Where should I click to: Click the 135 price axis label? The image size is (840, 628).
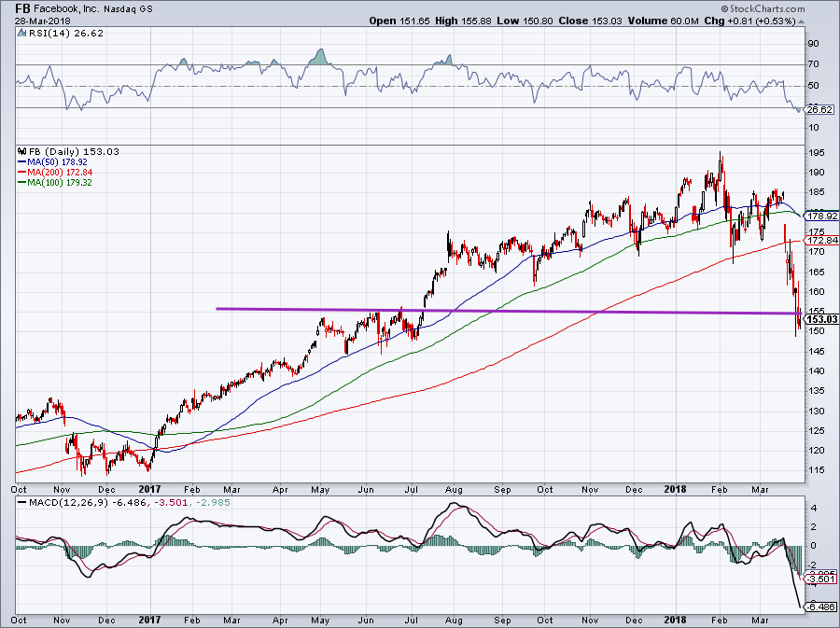(x=817, y=391)
